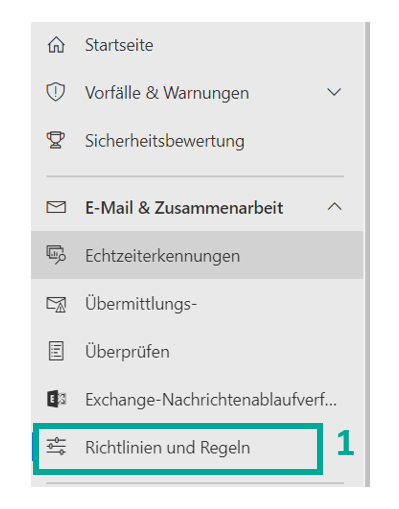Click the shield icon for Vorfälle & Warnungen
The height and width of the screenshot is (509, 399).
point(56,92)
